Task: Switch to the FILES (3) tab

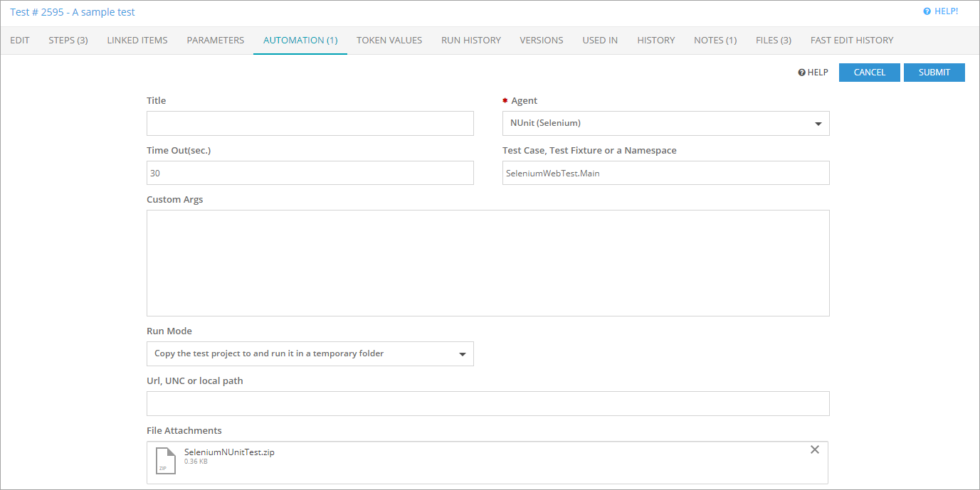Action: (x=773, y=41)
